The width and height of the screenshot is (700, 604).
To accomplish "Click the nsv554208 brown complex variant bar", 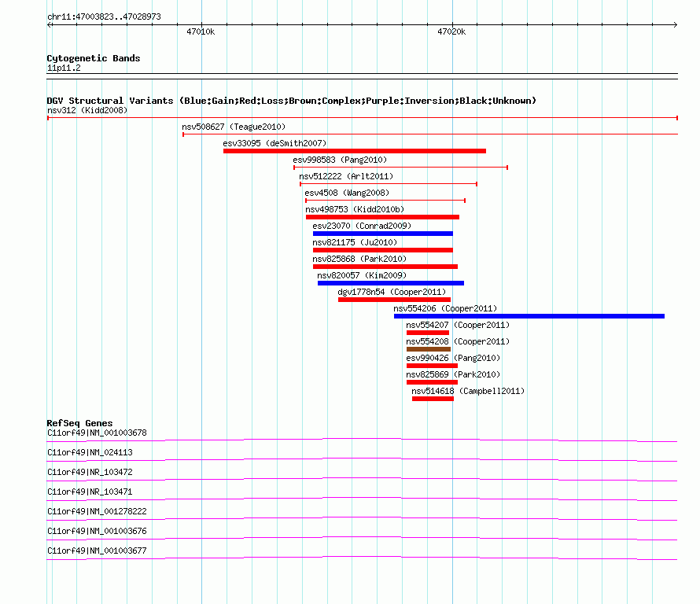I will click(428, 349).
